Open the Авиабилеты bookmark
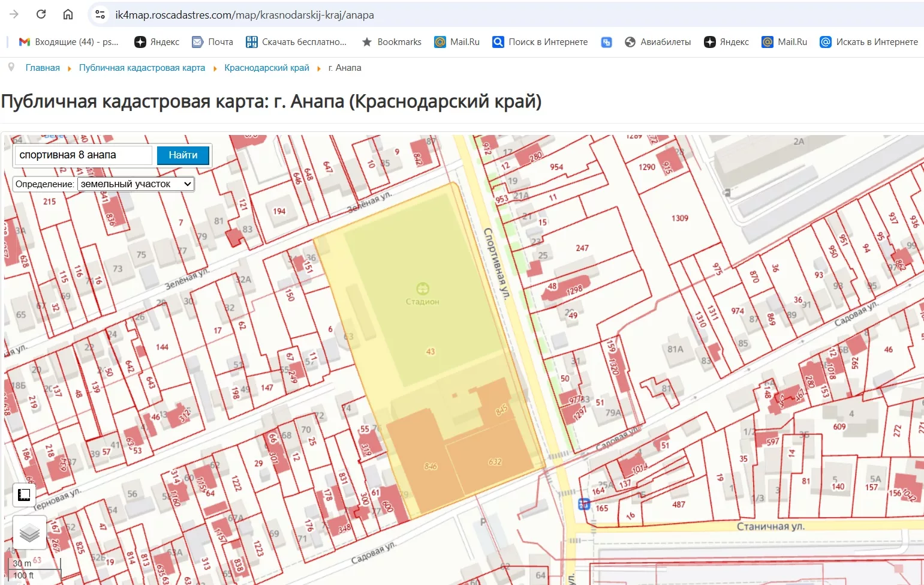 (x=658, y=42)
